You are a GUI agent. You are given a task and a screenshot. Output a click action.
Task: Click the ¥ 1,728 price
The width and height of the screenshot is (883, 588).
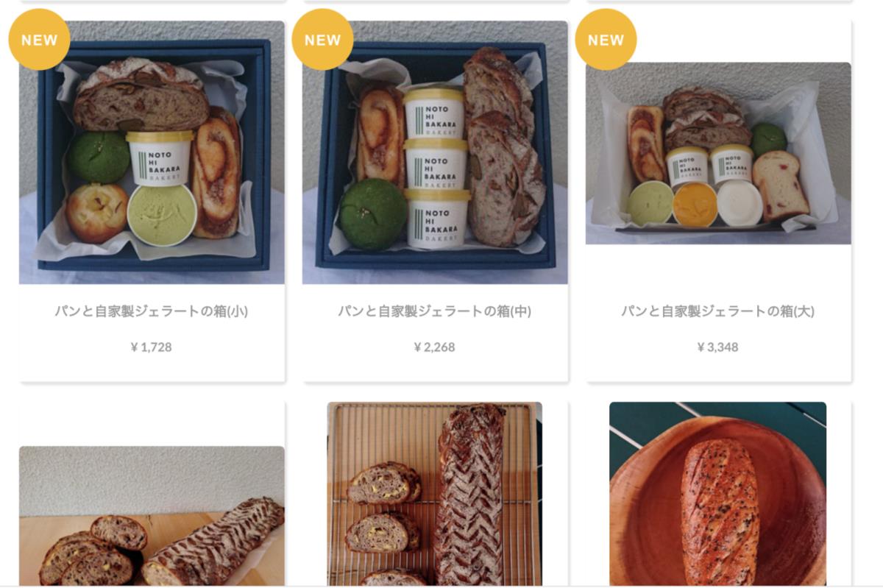pyautogui.click(x=152, y=347)
